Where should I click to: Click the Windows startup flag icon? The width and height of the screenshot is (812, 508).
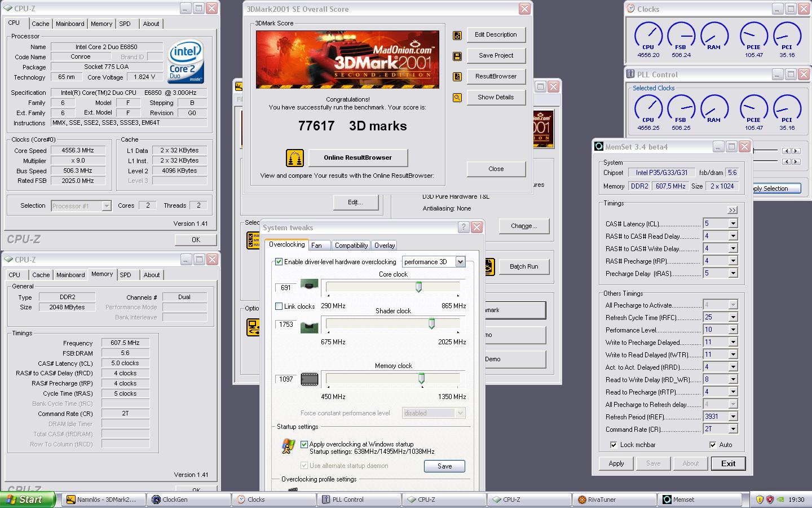pyautogui.click(x=288, y=446)
